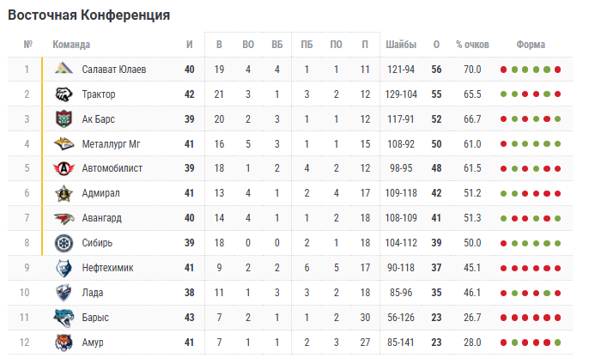
Task: Click the Автомобилист team logo
Action: pyautogui.click(x=64, y=169)
